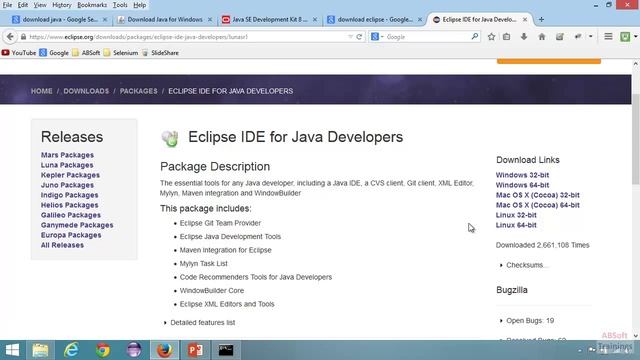Open the Selenium bookmarks folder
This screenshot has width=640, height=360.
121,53
